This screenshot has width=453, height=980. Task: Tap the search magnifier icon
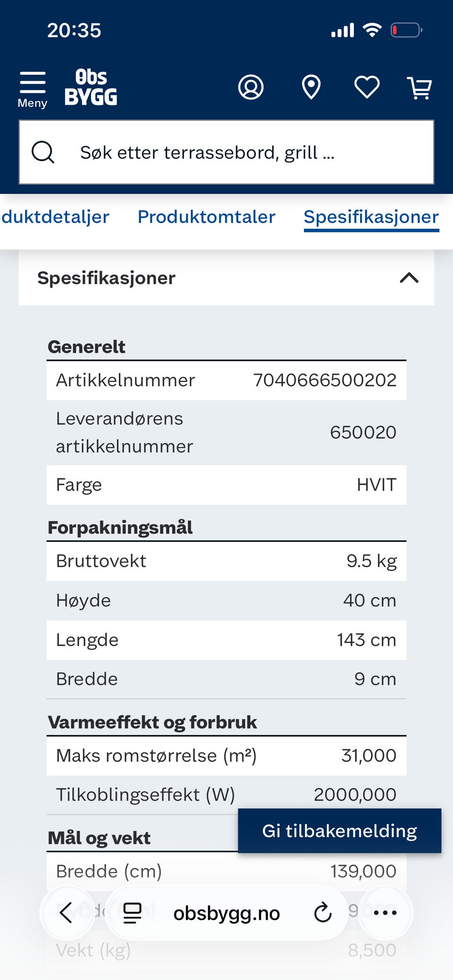[43, 152]
